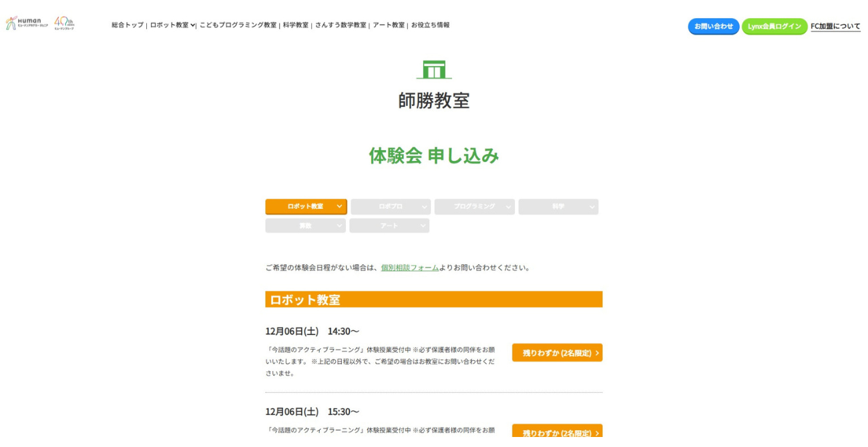Click the お問い合わせ button

713,27
